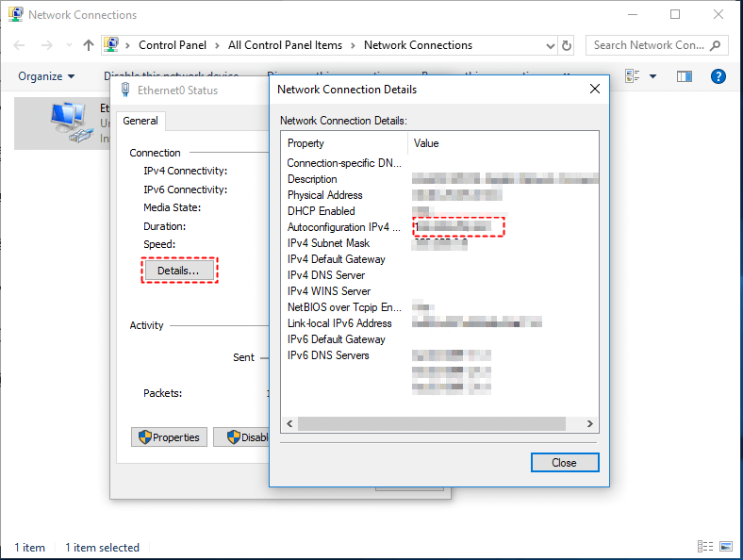Click the Close button in details dialog

(x=564, y=462)
